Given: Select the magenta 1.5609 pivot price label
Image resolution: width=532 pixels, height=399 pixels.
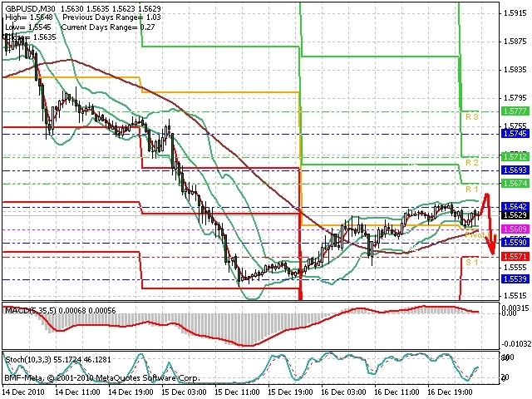Looking at the screenshot, I should 515,229.
